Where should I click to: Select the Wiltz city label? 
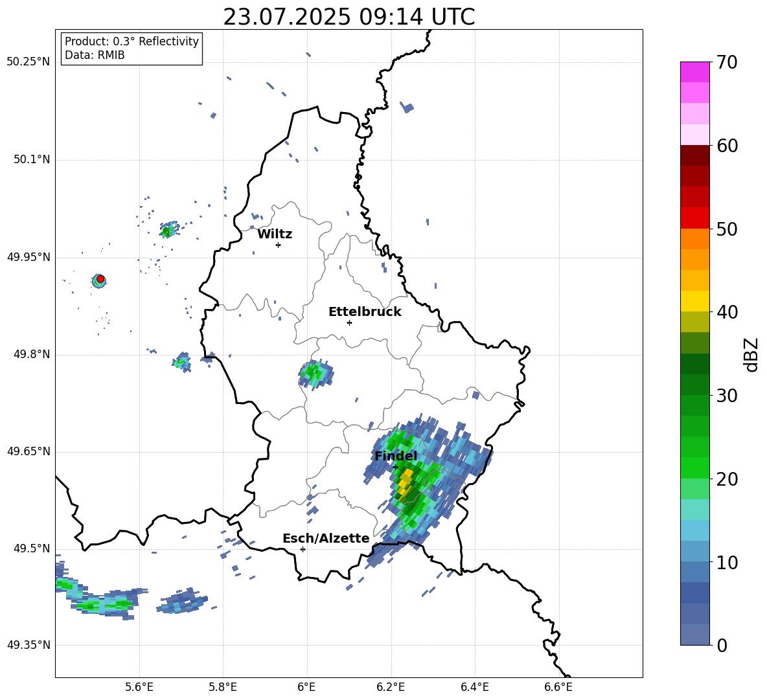coord(275,234)
